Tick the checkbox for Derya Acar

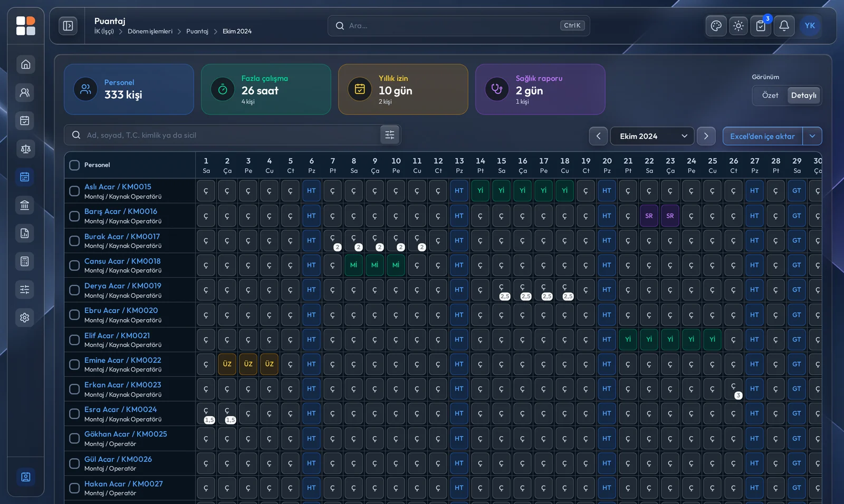pyautogui.click(x=74, y=290)
